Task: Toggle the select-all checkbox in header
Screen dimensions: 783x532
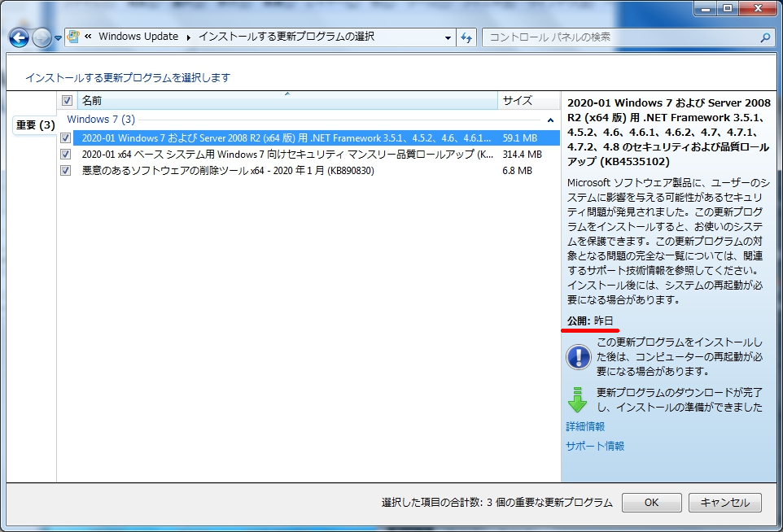Action: coord(67,101)
